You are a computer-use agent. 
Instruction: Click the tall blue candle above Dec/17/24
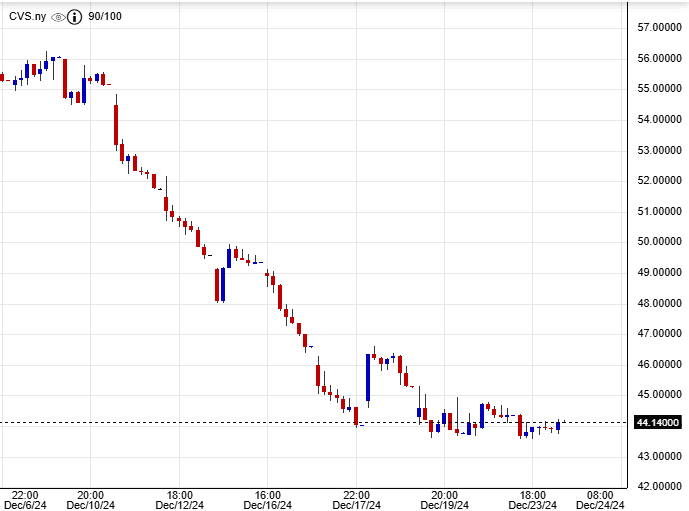368,377
